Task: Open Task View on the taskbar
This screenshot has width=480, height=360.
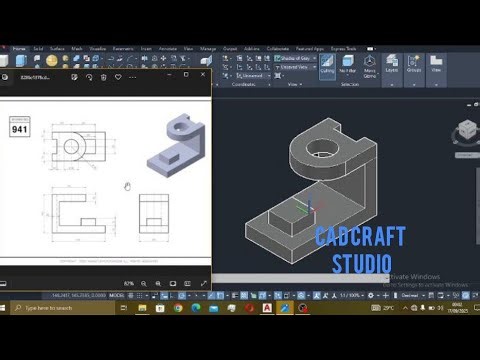Action: pyautogui.click(x=124, y=308)
